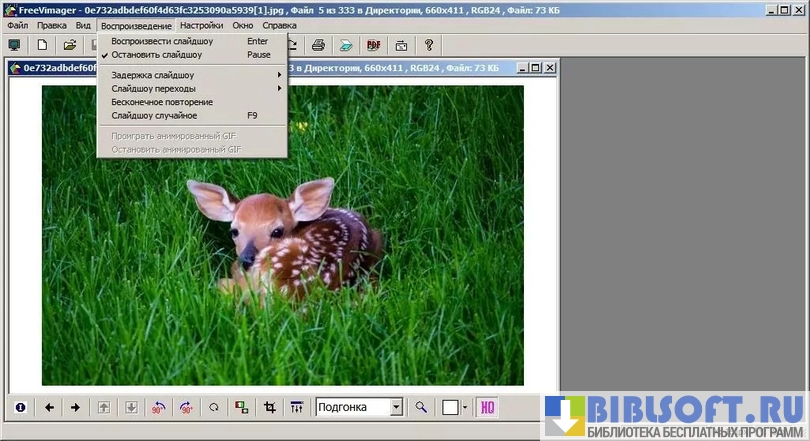Advance to next image with right arrow
810x441 pixels.
coord(75,407)
